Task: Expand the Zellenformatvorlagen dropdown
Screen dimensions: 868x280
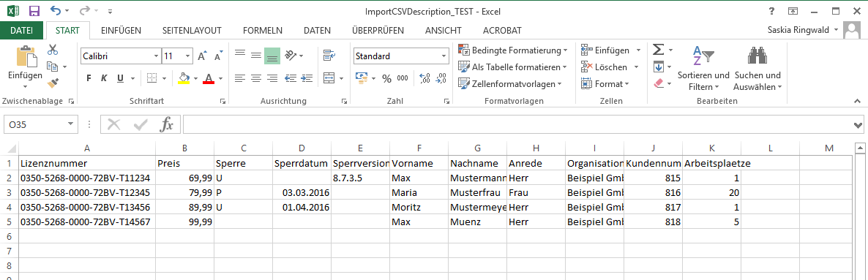Action: click(560, 83)
